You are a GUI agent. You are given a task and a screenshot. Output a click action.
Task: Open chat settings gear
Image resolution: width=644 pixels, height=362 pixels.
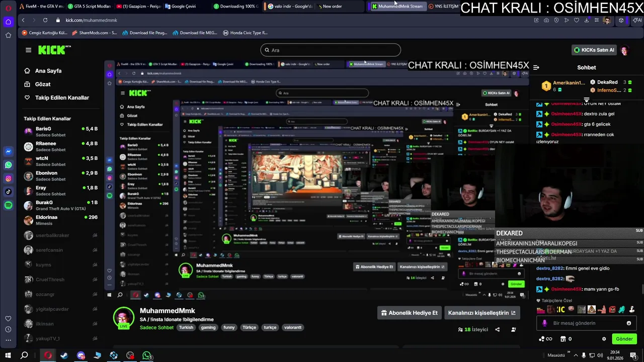(x=604, y=339)
